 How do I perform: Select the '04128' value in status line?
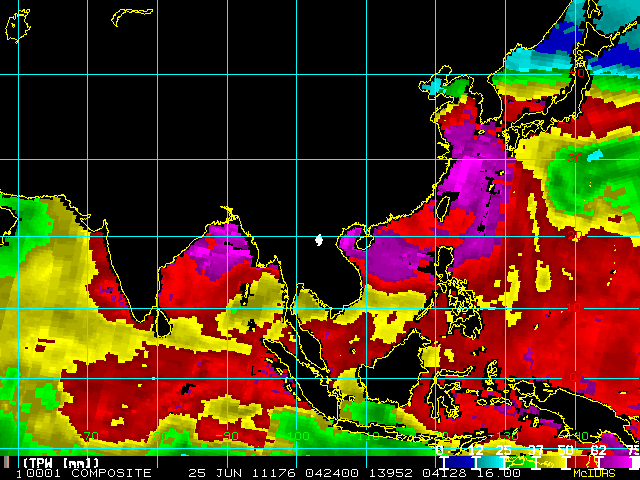(x=444, y=473)
